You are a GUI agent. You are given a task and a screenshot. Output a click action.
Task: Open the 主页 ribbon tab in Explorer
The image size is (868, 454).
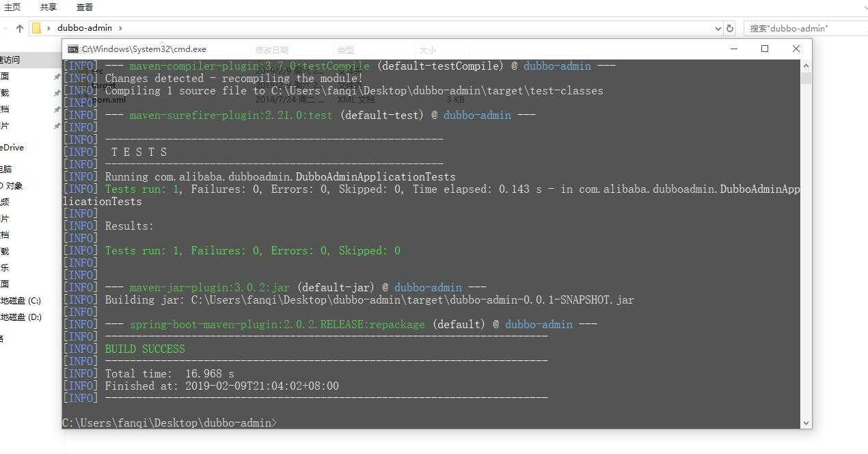click(x=12, y=7)
